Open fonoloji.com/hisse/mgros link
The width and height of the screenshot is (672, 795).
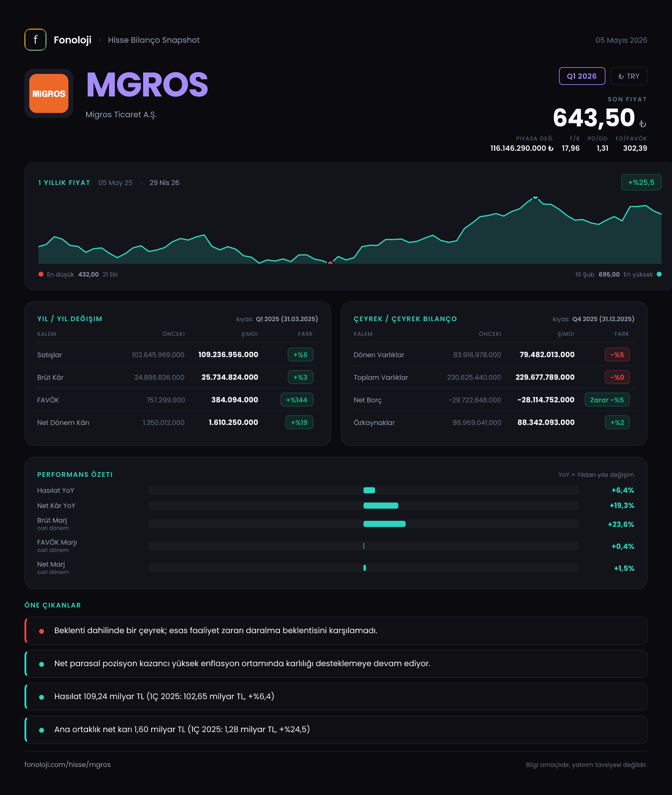pyautogui.click(x=68, y=764)
